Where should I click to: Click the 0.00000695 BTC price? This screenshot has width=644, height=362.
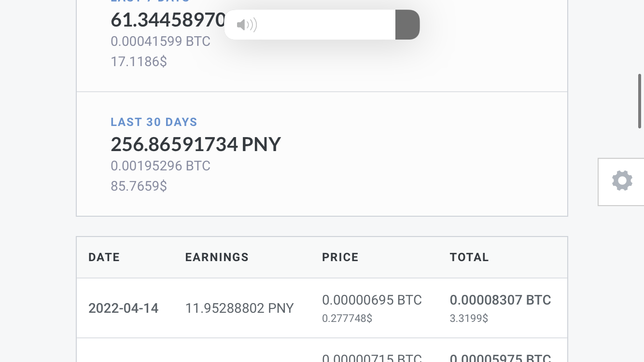click(372, 300)
